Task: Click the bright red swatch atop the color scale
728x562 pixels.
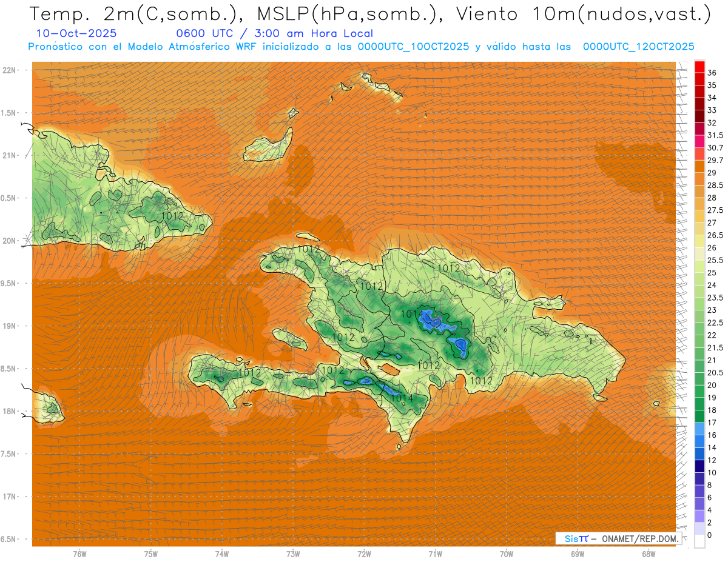Action: (x=699, y=66)
